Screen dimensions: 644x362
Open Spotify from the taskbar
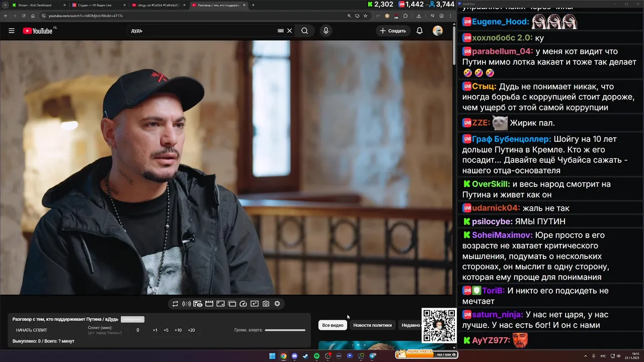(x=316, y=356)
